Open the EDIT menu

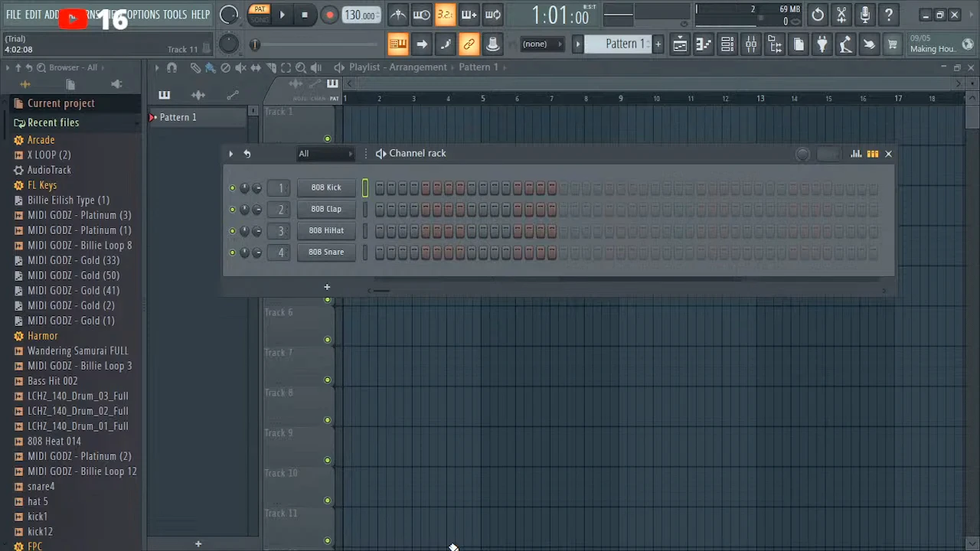33,15
